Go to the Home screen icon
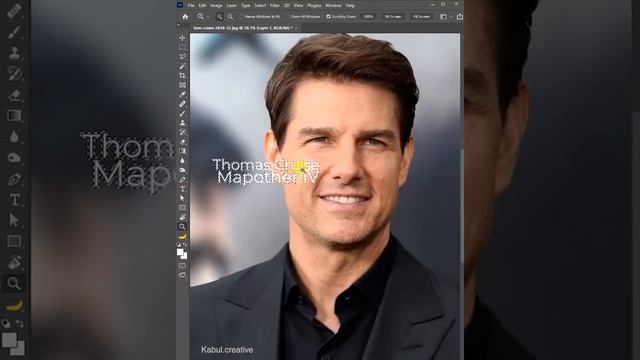Screen dimensions: 640x360 point(185,17)
